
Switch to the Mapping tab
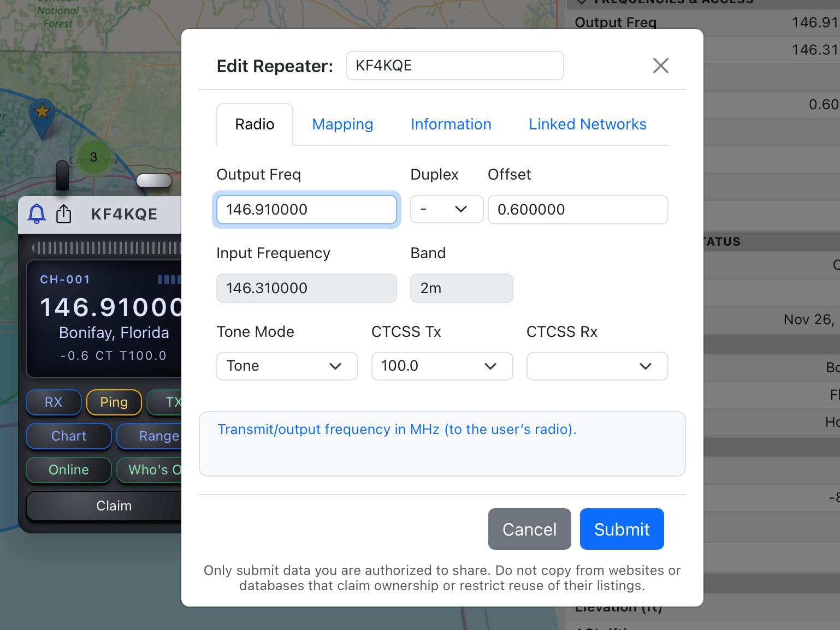[342, 124]
